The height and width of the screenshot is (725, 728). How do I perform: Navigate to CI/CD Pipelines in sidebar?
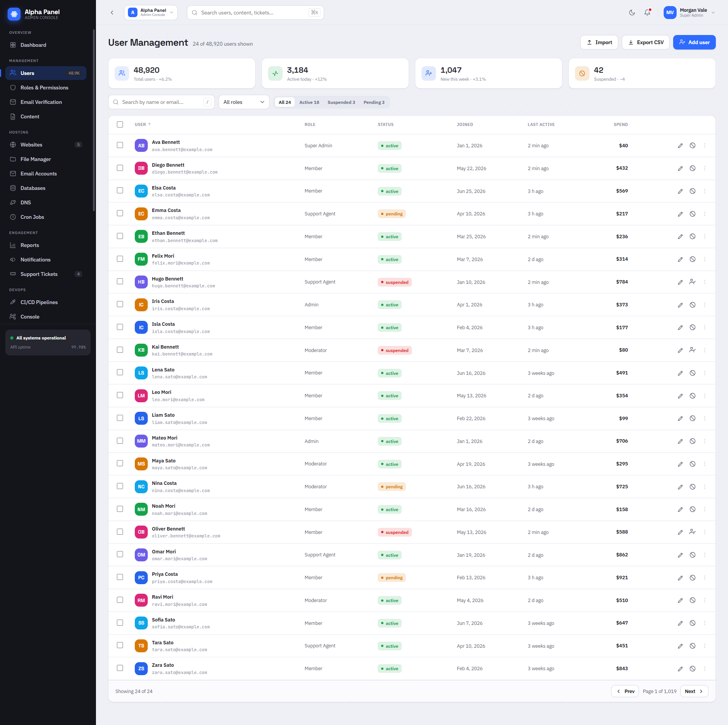46,302
